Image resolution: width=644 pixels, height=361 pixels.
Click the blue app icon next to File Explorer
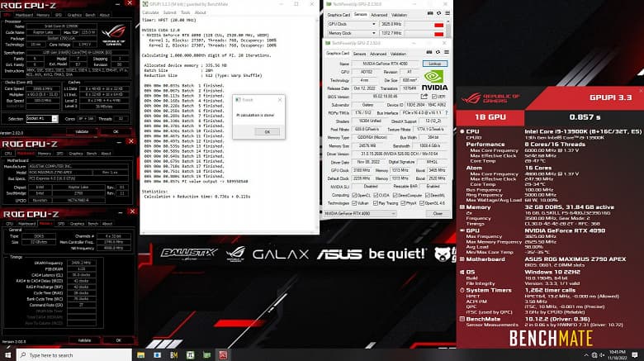click(x=158, y=355)
